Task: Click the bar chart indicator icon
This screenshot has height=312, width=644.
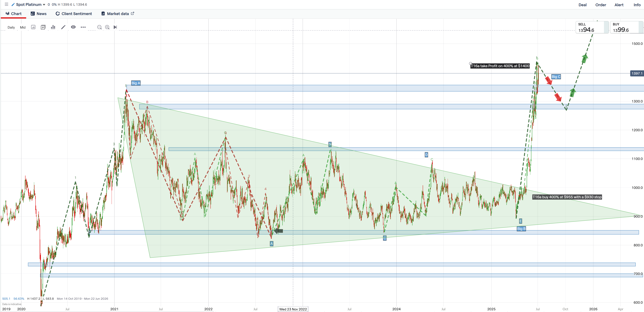Action: (x=53, y=27)
